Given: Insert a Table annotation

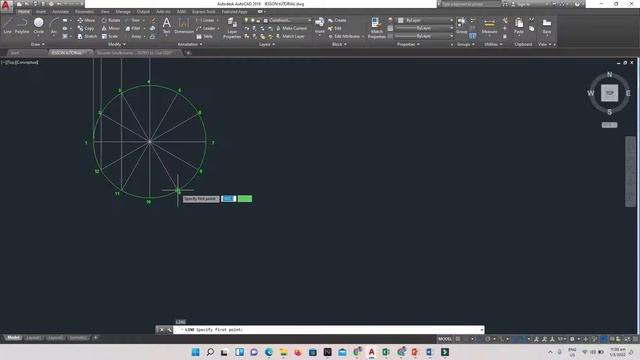Looking at the screenshot, I should (205, 36).
